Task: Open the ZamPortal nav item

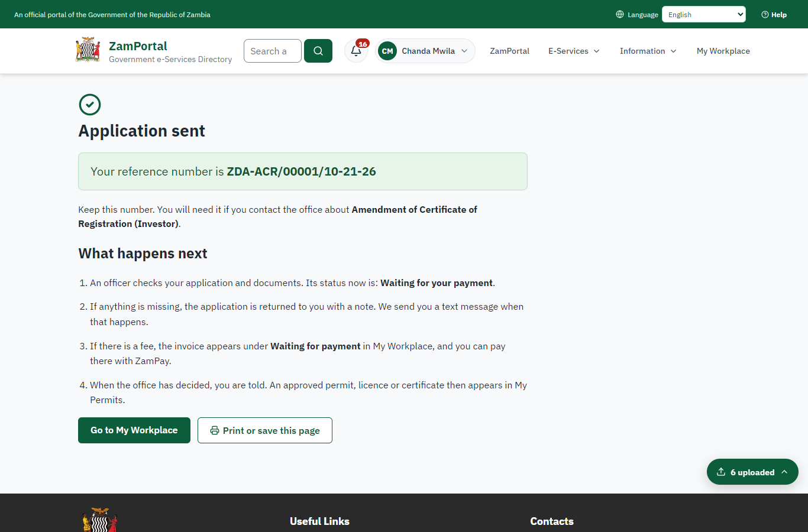Action: (x=509, y=51)
